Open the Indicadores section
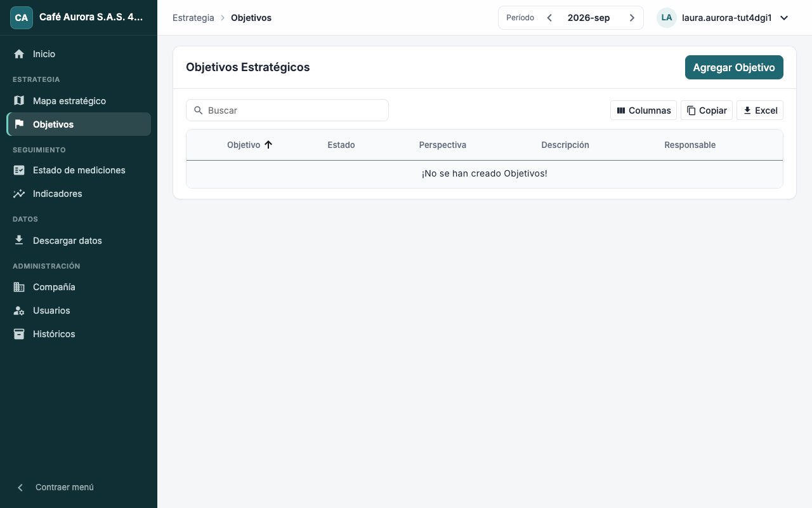This screenshot has height=508, width=812. (79, 194)
